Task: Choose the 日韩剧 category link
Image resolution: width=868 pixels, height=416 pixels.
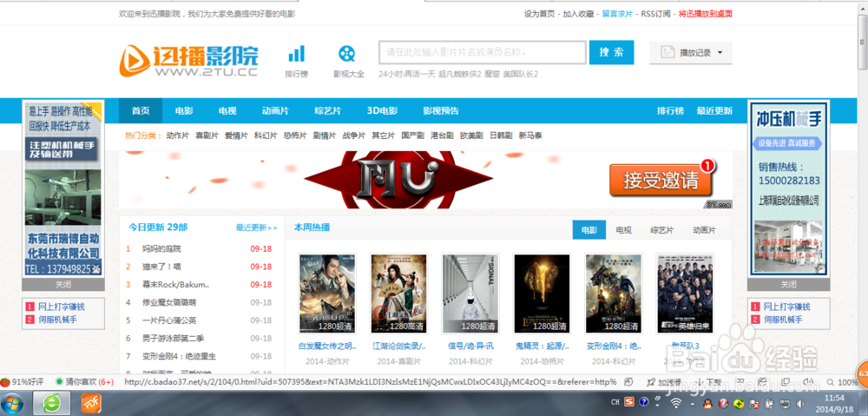Action: [501, 135]
